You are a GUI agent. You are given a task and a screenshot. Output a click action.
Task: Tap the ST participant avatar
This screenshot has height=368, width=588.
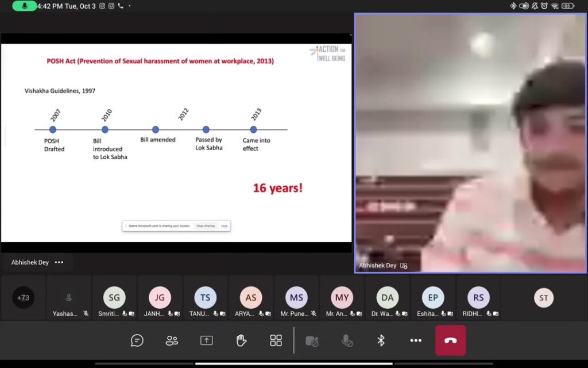coord(543,298)
